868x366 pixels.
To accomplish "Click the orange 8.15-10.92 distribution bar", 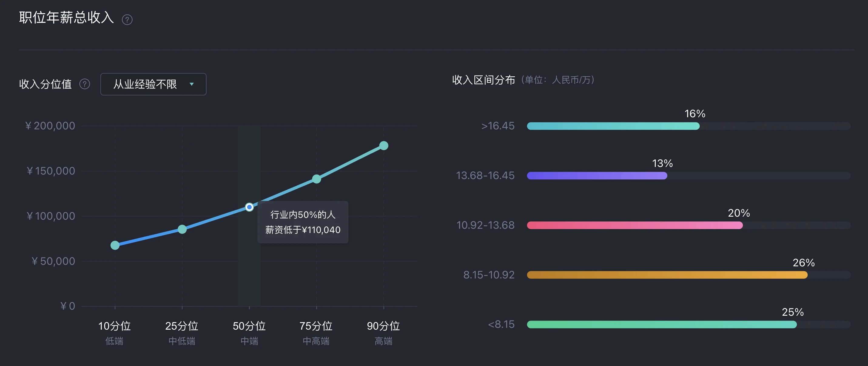I will pos(667,275).
